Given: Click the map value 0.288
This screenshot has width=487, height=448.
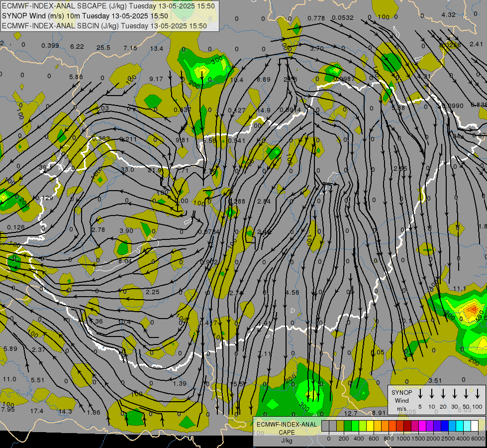Looking at the screenshot, I should 237,202.
